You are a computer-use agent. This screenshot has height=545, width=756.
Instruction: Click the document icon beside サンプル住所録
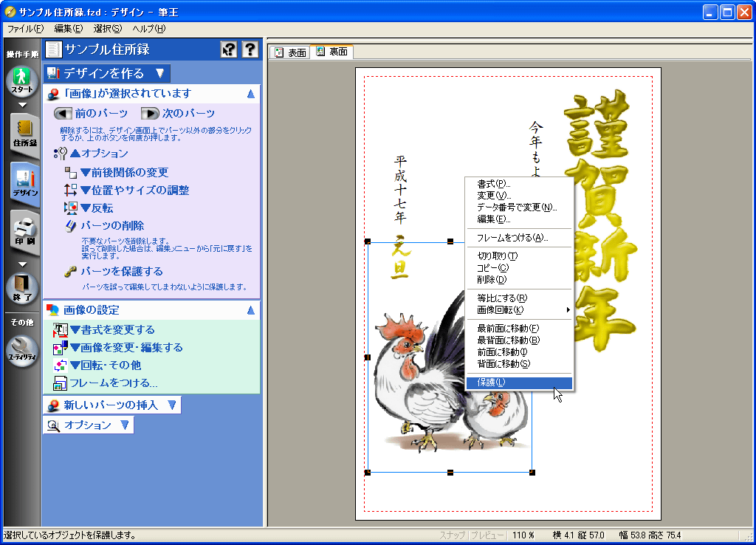(53, 49)
